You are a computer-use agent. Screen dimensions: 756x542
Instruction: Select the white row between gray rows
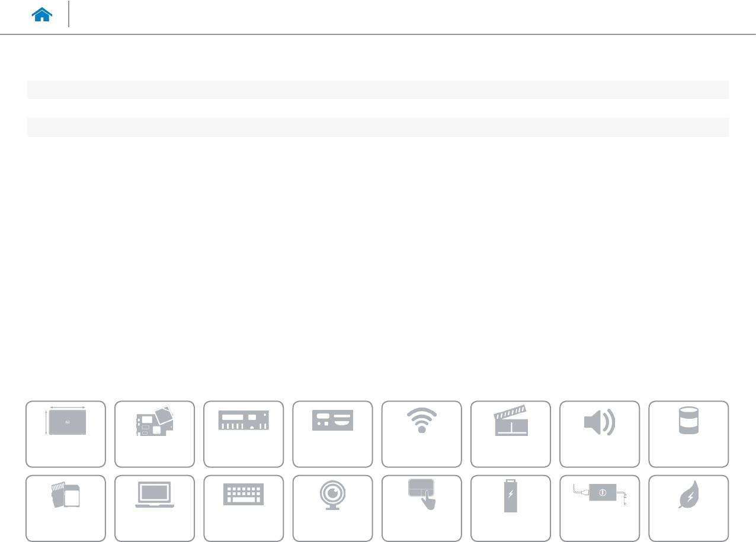coord(377,108)
